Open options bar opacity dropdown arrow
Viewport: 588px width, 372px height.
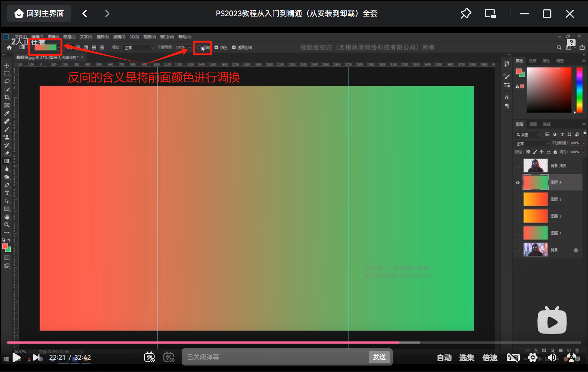coord(190,47)
